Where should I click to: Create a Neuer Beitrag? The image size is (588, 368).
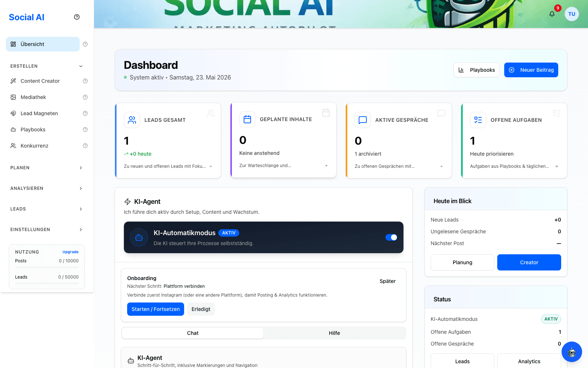coord(531,70)
